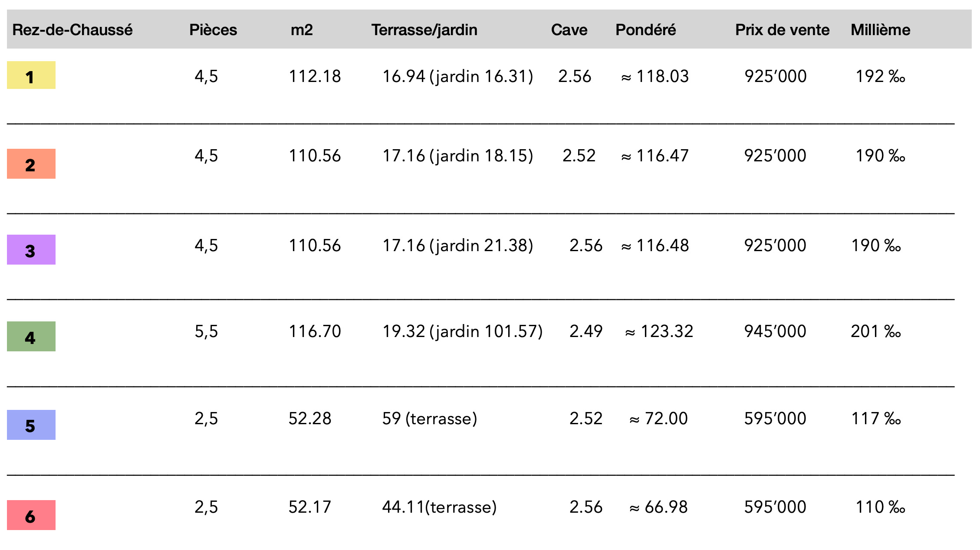The width and height of the screenshot is (980, 550).
Task: Click the yellow swatch labeled 1
Action: (31, 75)
